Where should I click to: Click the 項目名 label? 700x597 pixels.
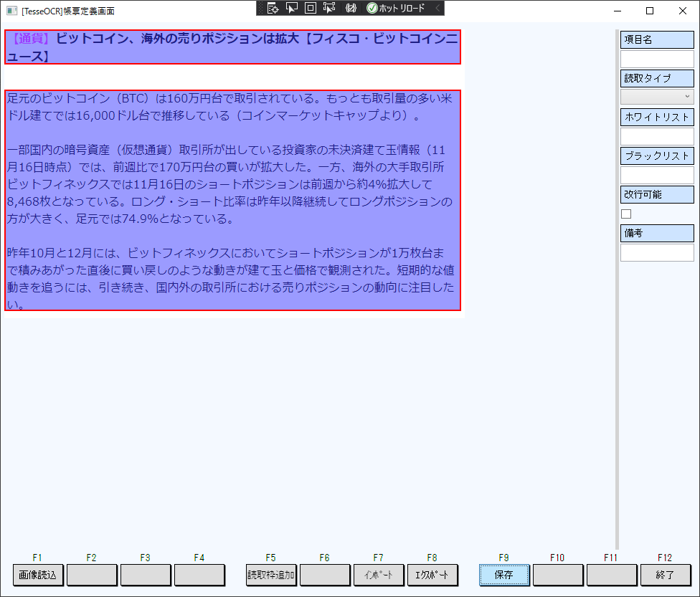click(x=657, y=39)
